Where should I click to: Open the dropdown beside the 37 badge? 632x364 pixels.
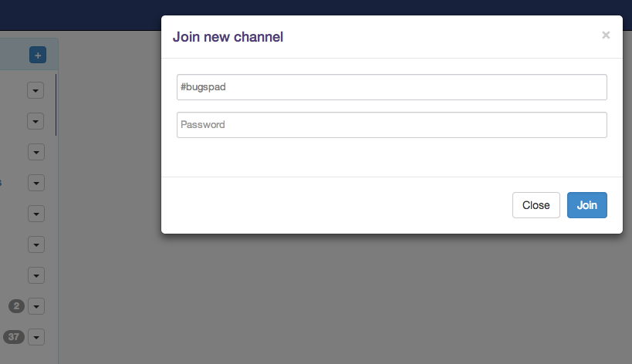click(x=36, y=337)
